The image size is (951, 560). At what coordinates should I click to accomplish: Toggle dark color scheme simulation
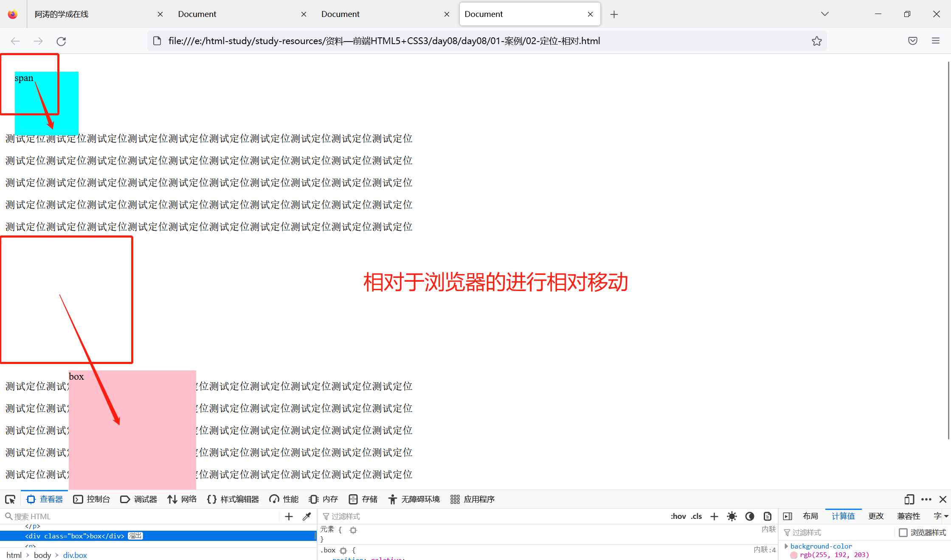(x=749, y=516)
